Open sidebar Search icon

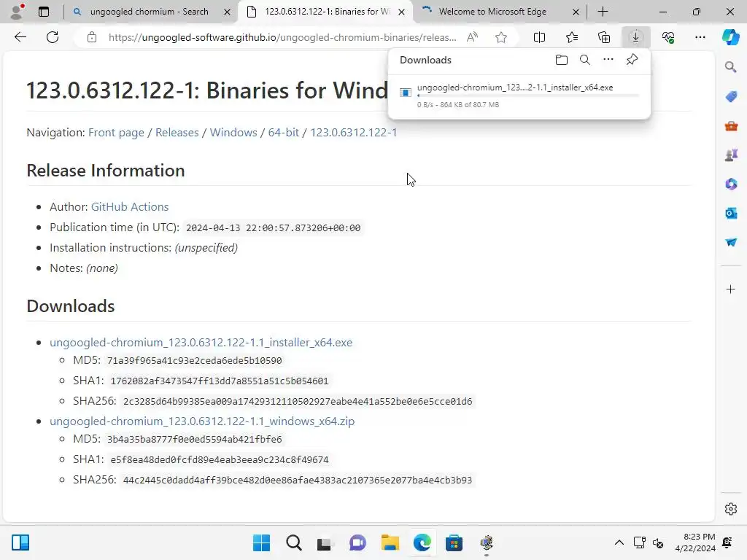(x=731, y=66)
